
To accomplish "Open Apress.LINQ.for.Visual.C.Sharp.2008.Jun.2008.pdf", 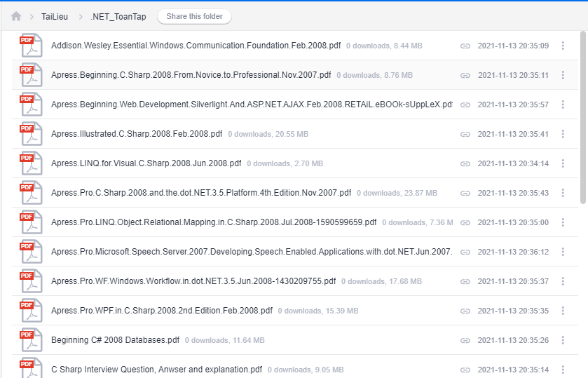I will tap(146, 163).
